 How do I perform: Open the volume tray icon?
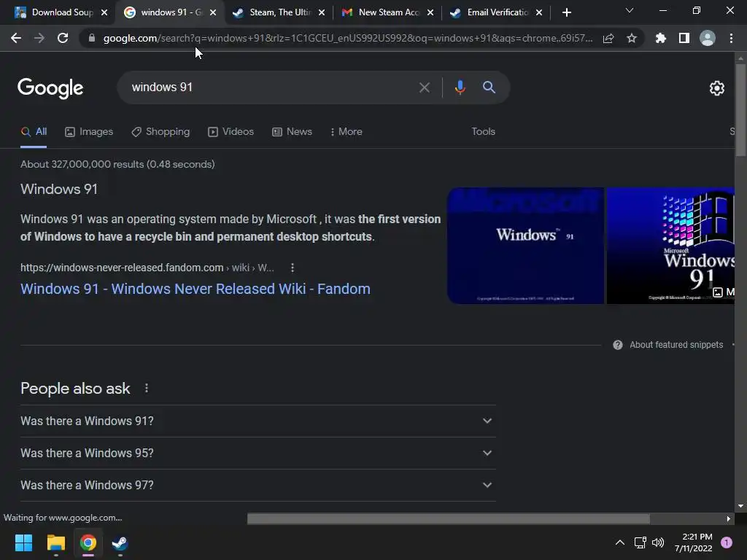coord(658,542)
